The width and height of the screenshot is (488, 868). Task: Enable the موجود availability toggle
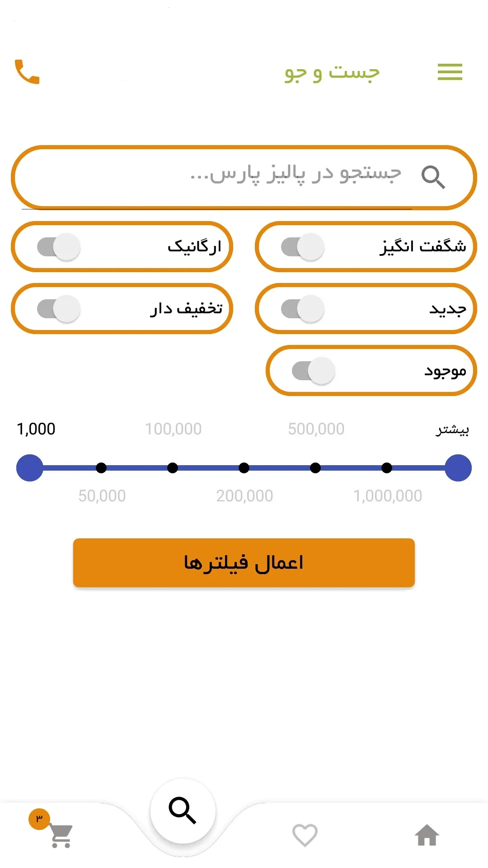tap(314, 371)
